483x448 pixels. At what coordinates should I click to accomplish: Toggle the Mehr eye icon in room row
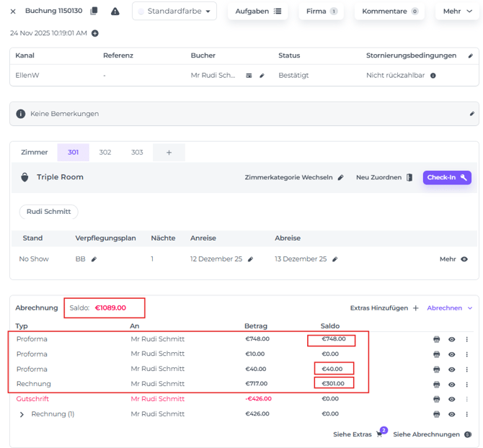click(464, 259)
